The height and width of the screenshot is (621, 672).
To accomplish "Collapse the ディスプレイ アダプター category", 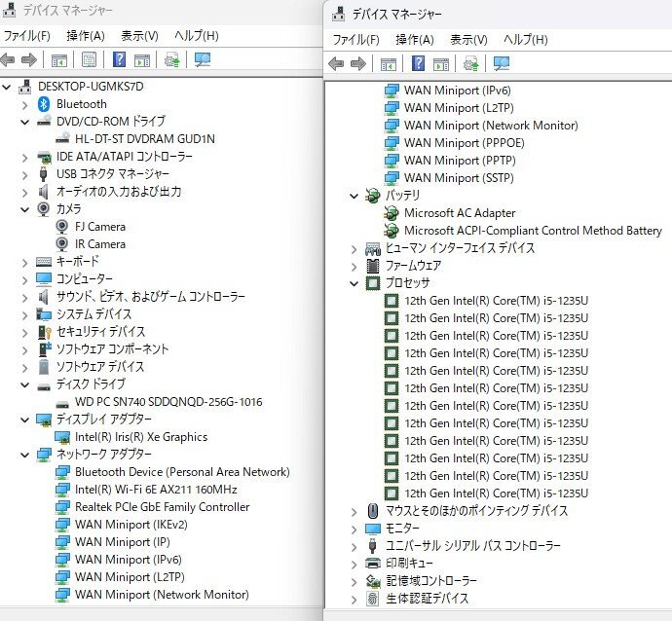I will pyautogui.click(x=25, y=420).
